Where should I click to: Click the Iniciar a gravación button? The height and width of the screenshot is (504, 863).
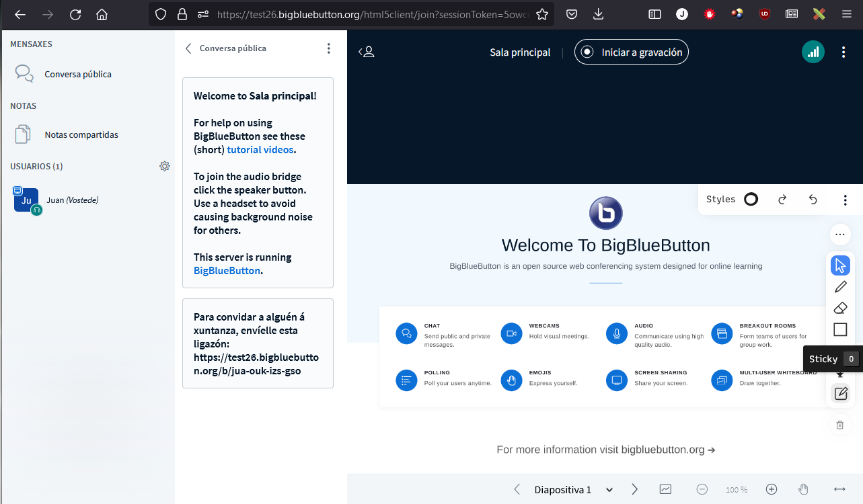[630, 52]
